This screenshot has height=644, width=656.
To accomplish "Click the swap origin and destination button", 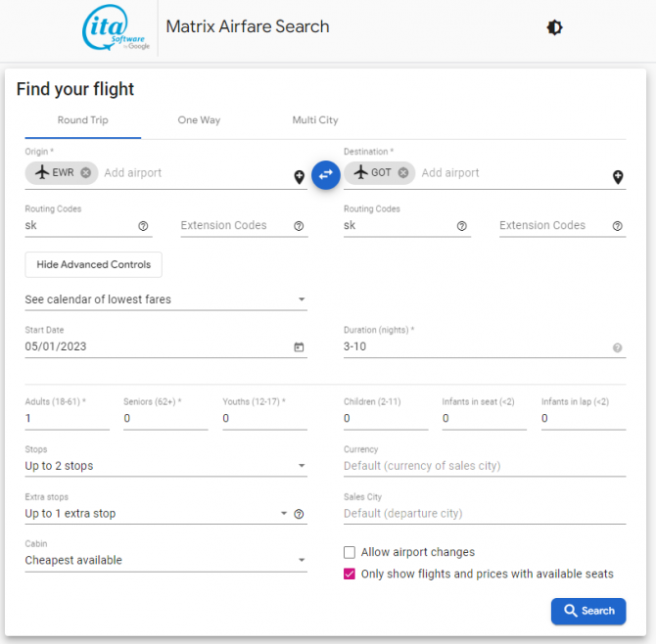I will (325, 174).
